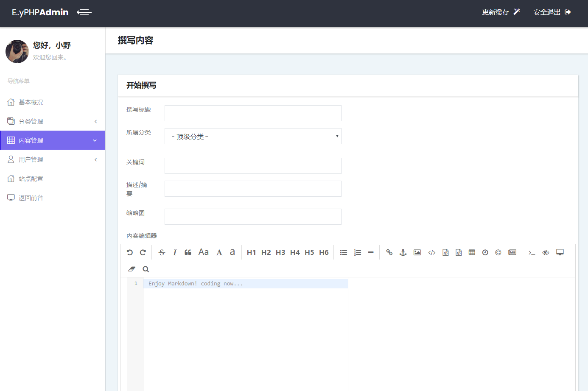Insert an unordered bullet list

point(344,252)
